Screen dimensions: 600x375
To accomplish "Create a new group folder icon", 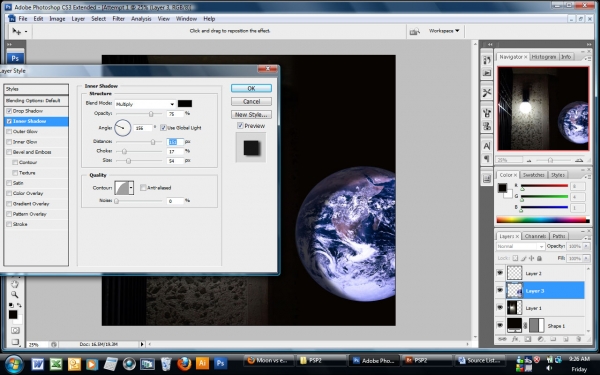I will tap(553, 339).
